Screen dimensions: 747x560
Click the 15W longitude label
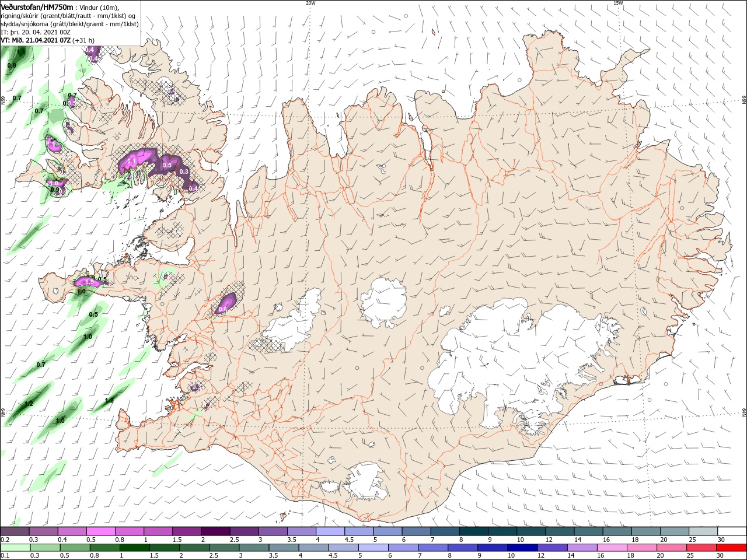coord(618,3)
